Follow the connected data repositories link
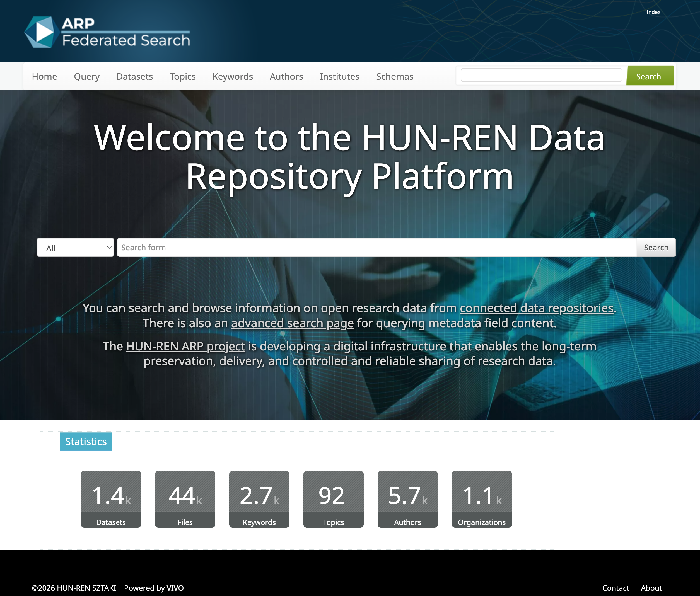Viewport: 700px width, 596px height. click(536, 308)
